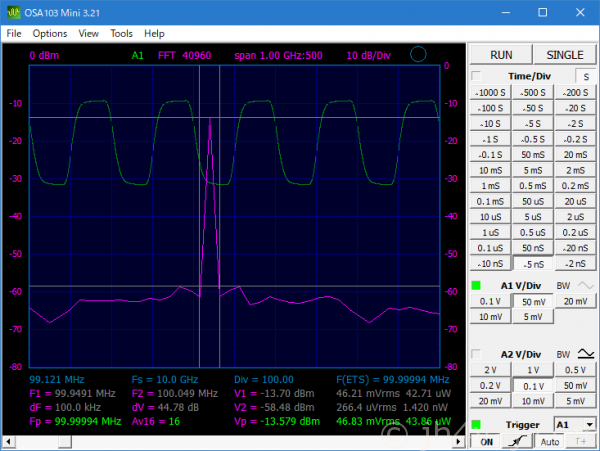Click the 'Fp = 99.99994 MHz' readout
This screenshot has height=451, width=600.
(x=75, y=422)
